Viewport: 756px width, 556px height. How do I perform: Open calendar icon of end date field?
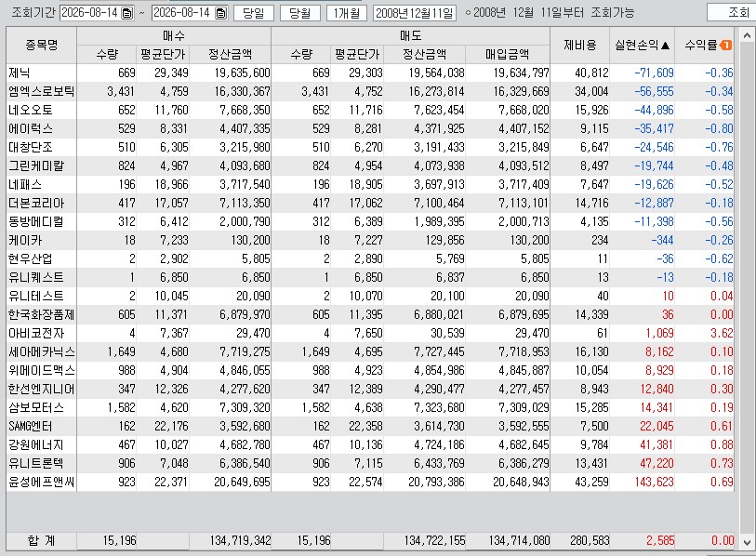tap(220, 13)
